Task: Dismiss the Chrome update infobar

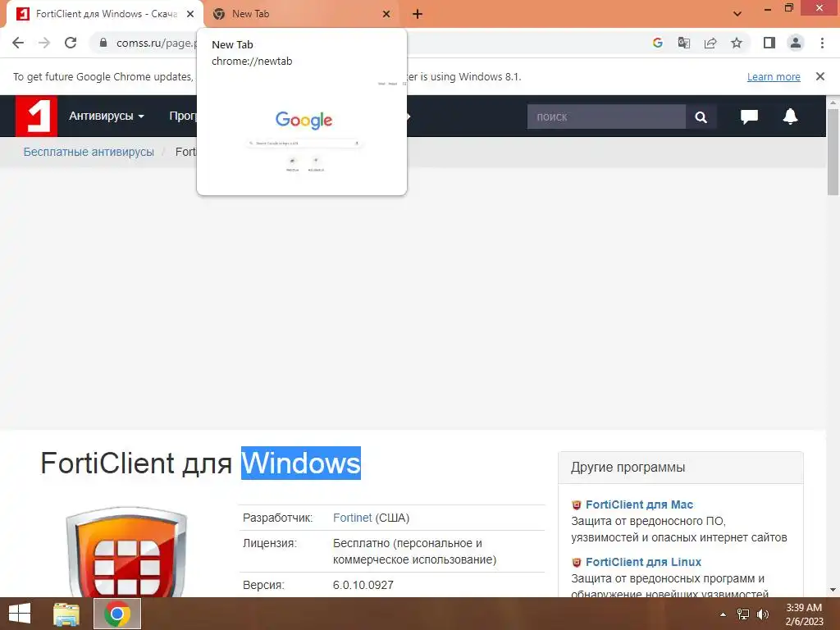Action: tap(820, 76)
